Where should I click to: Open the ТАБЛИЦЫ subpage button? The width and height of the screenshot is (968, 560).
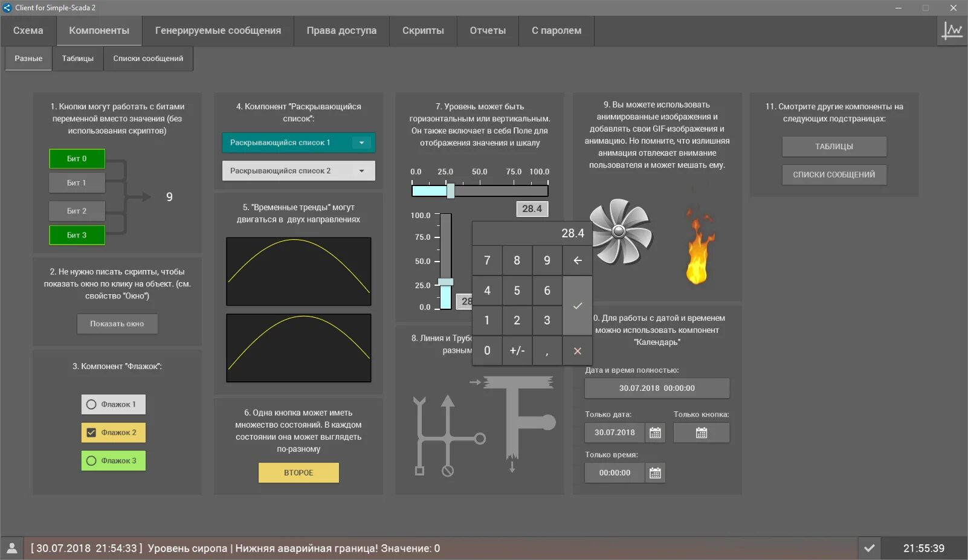pyautogui.click(x=834, y=146)
